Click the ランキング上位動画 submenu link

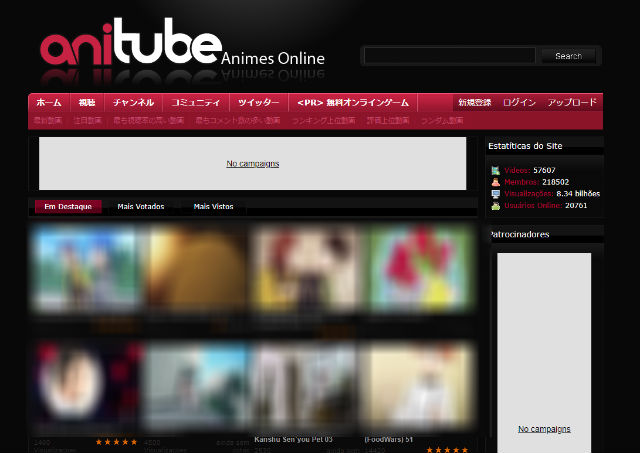point(323,120)
